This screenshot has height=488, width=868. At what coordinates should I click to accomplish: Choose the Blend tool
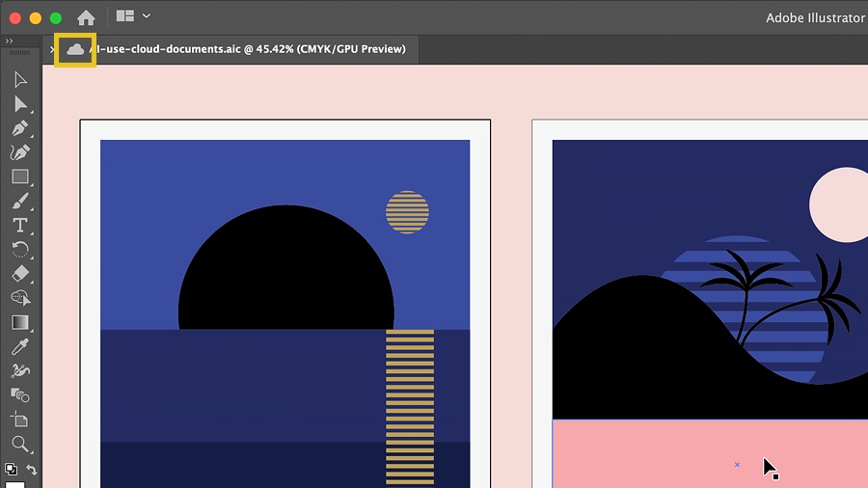[x=20, y=395]
